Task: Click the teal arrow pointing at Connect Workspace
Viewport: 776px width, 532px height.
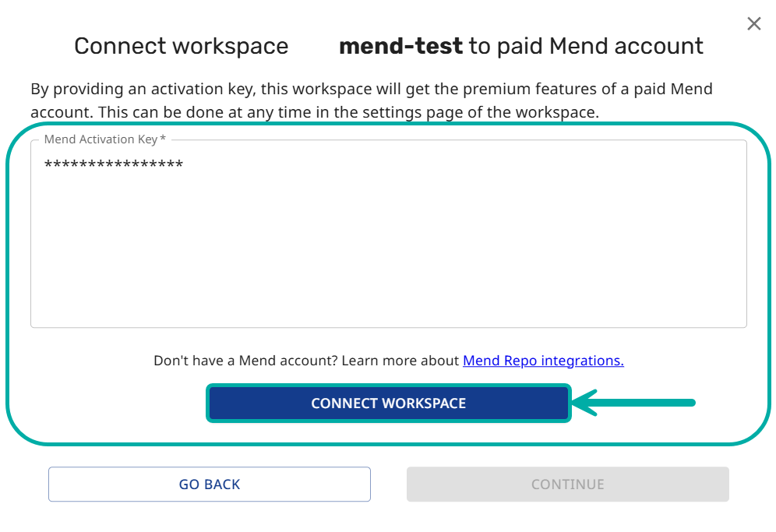Action: tap(633, 403)
